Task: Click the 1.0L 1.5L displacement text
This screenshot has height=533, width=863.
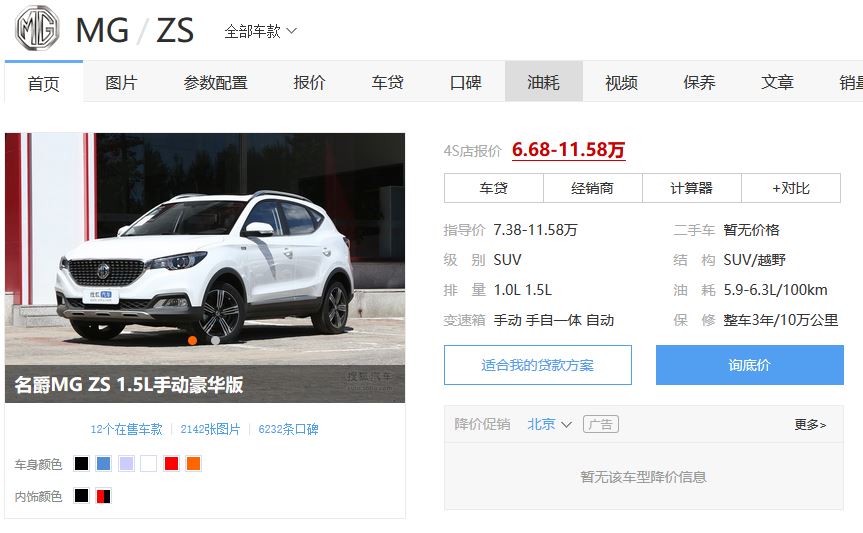Action: click(x=522, y=290)
